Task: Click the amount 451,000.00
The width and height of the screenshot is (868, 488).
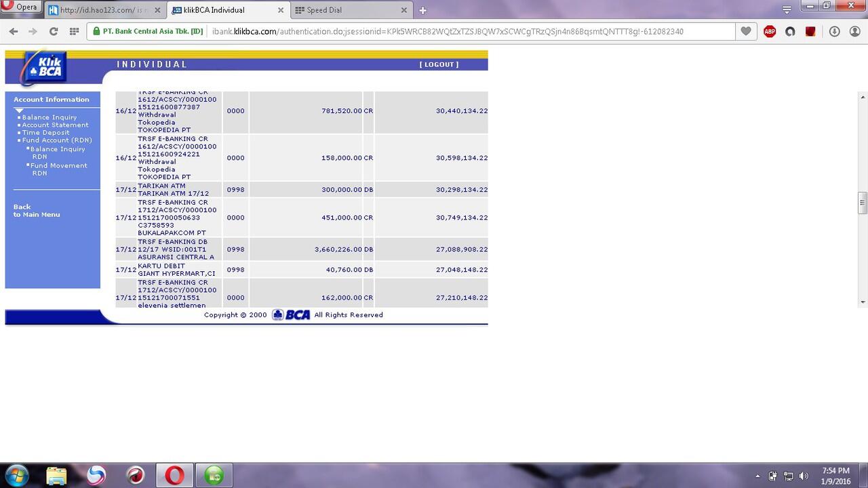Action: (342, 218)
